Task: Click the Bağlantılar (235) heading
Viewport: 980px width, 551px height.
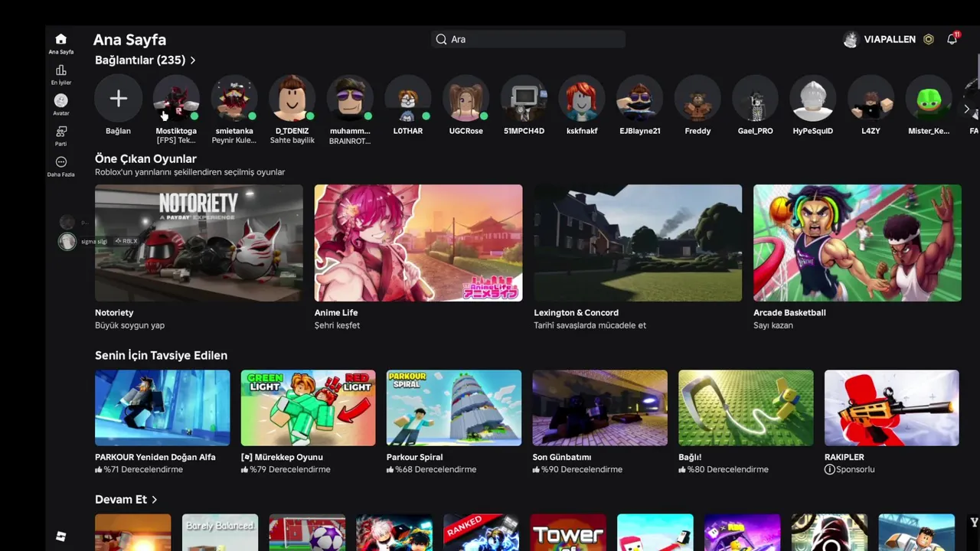Action: click(x=140, y=60)
